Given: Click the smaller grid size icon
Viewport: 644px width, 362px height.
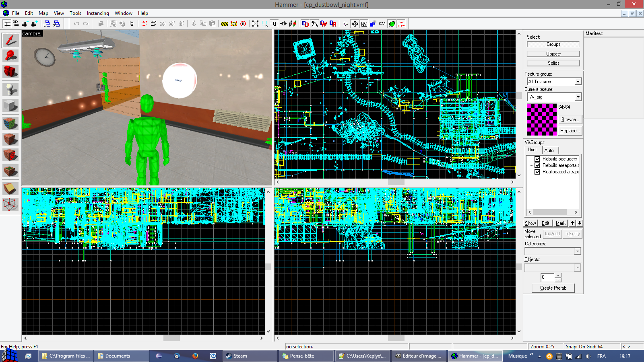Looking at the screenshot, I should click(x=25, y=24).
